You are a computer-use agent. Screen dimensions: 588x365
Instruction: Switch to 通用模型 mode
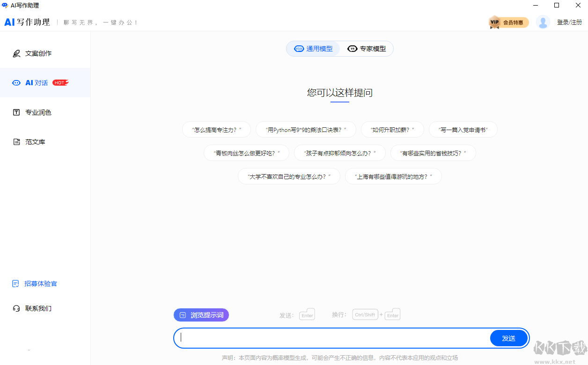pos(313,48)
